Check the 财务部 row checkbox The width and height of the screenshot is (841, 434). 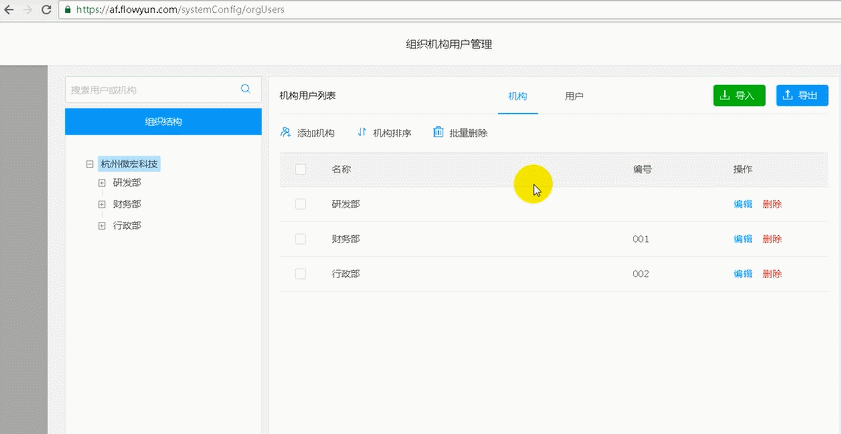click(x=300, y=239)
